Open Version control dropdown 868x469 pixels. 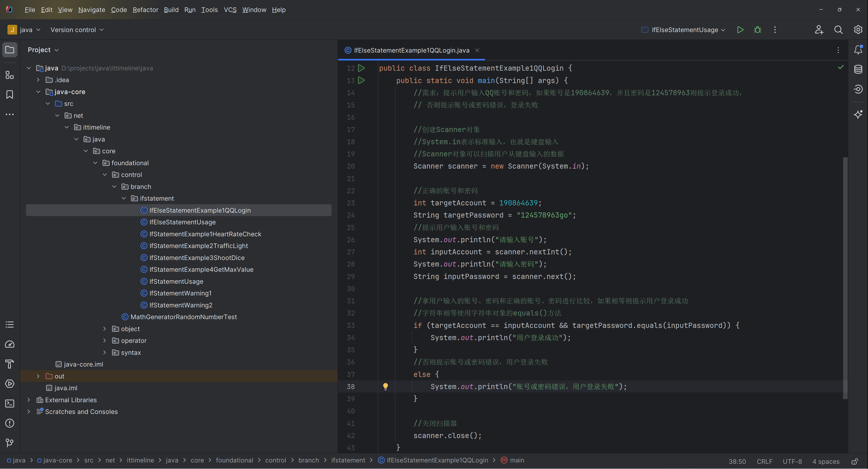point(77,30)
